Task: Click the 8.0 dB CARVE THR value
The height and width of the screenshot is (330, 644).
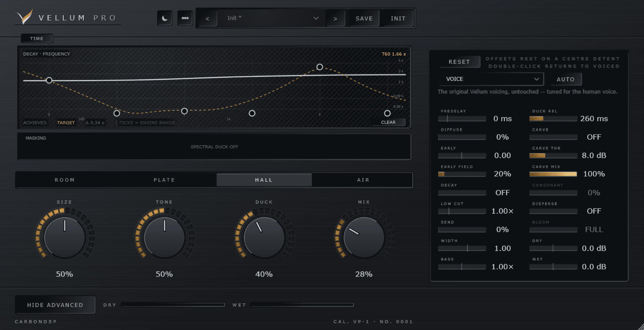Action: [594, 156]
